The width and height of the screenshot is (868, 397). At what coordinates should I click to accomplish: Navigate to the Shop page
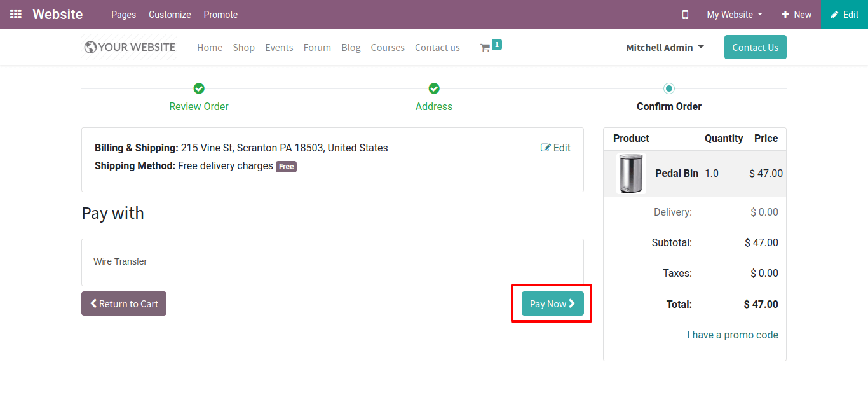coord(243,47)
